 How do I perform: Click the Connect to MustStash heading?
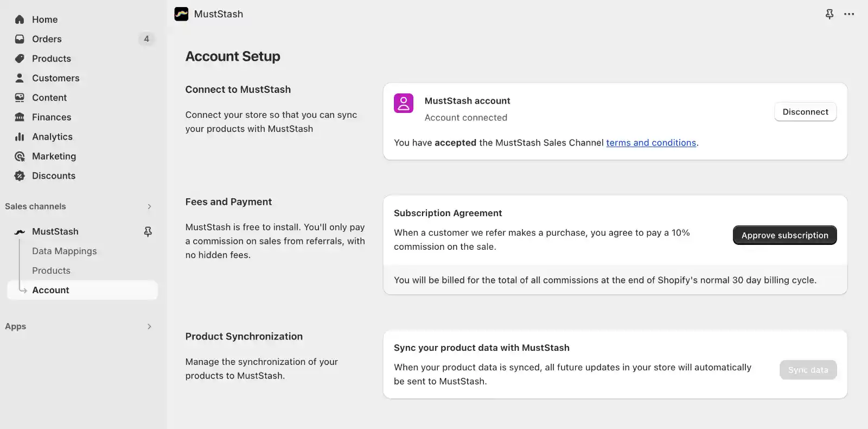(x=238, y=90)
